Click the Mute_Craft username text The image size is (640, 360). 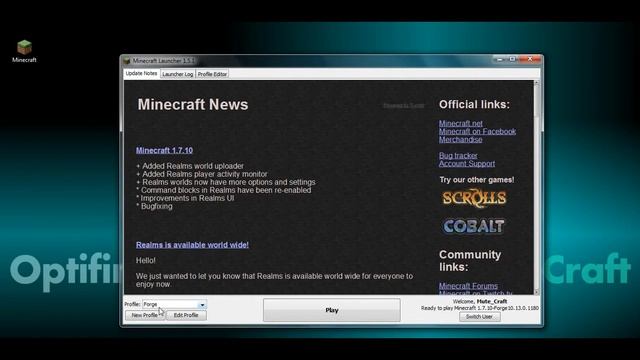click(492, 301)
